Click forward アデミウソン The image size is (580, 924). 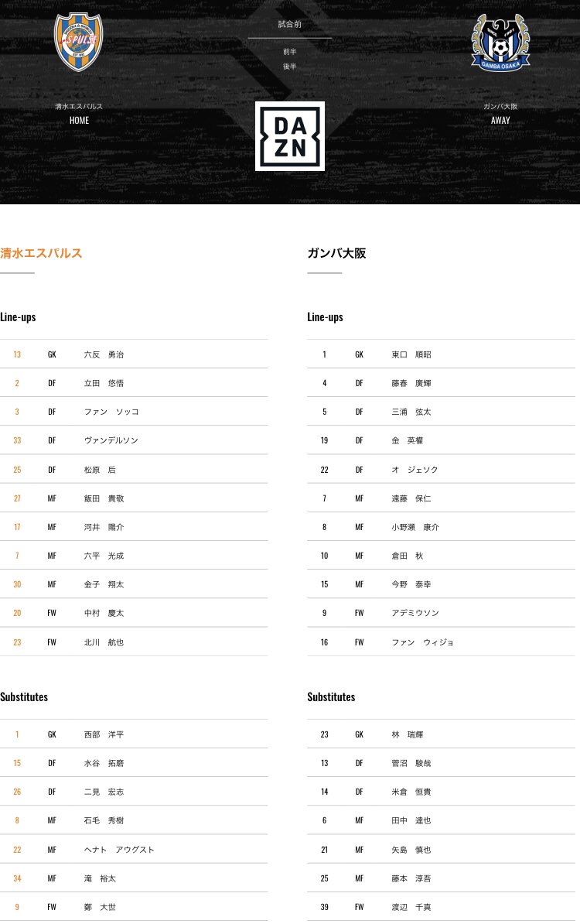pyautogui.click(x=415, y=613)
